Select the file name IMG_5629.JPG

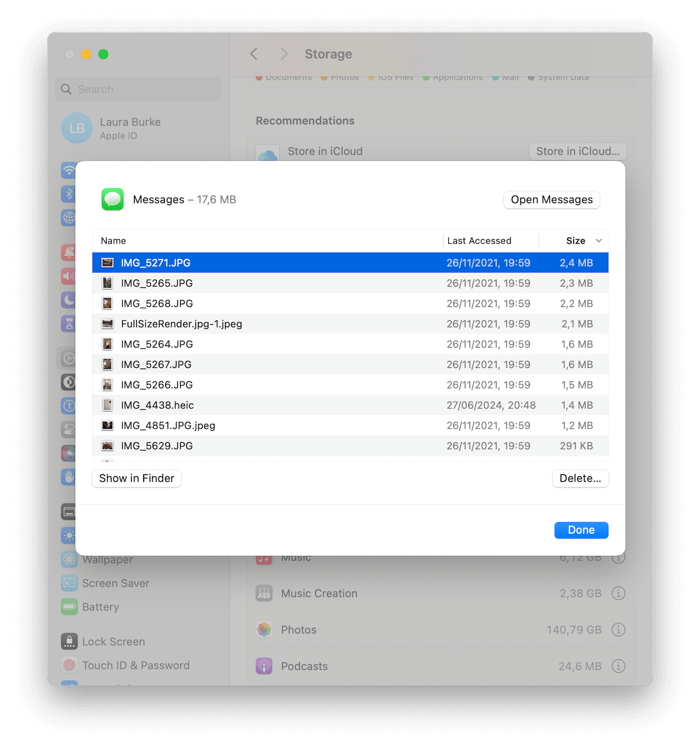click(x=157, y=446)
